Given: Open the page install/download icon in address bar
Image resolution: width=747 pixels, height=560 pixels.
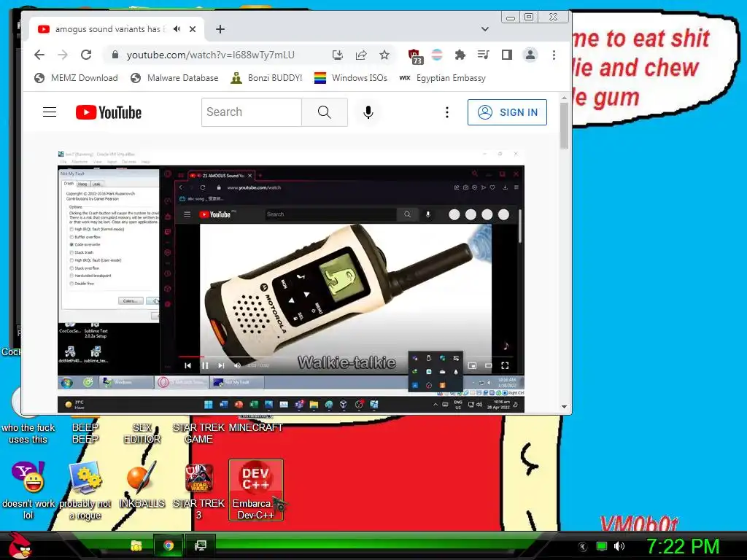Looking at the screenshot, I should point(337,55).
